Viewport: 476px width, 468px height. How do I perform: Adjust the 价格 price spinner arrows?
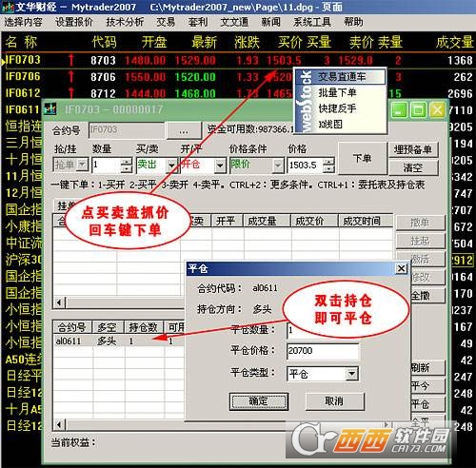(x=329, y=165)
